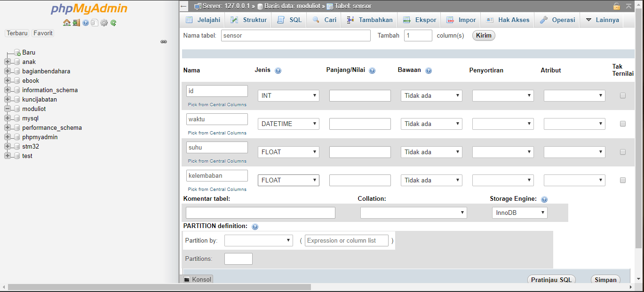This screenshot has width=644, height=292.
Task: Click inside the Nama tabel input field
Action: click(295, 35)
